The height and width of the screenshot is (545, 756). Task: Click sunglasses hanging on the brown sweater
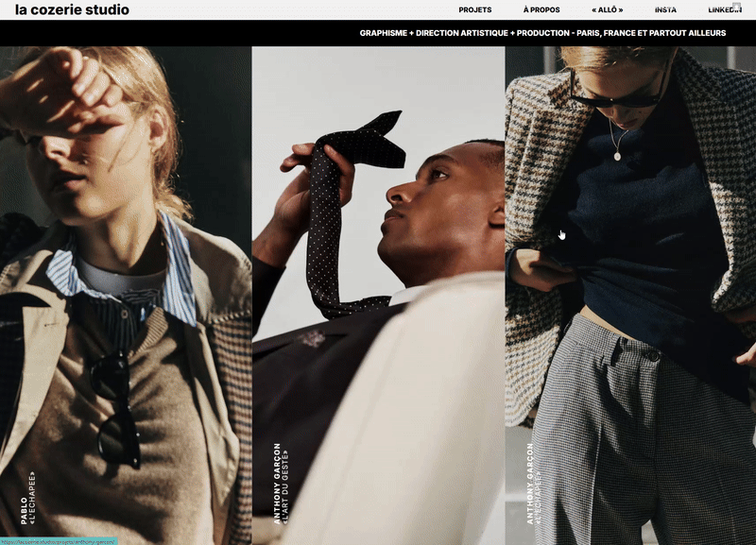click(116, 406)
